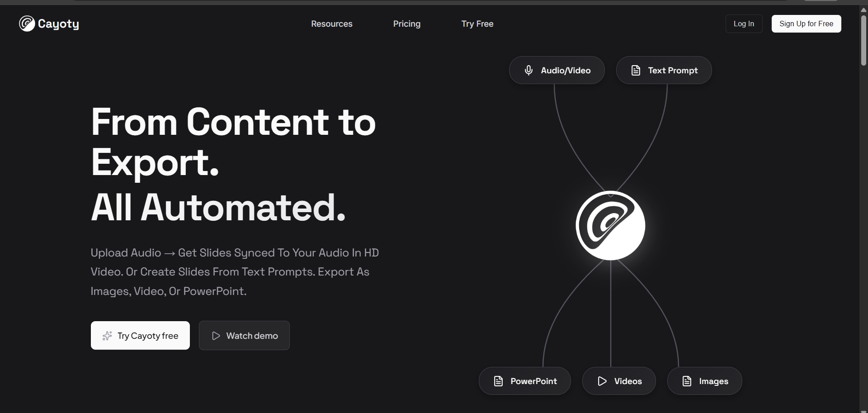
Task: Open the Resources menu item
Action: point(332,24)
